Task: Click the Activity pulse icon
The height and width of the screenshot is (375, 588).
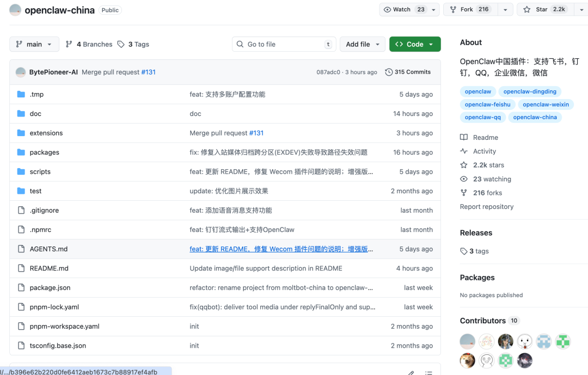Action: pyautogui.click(x=464, y=151)
